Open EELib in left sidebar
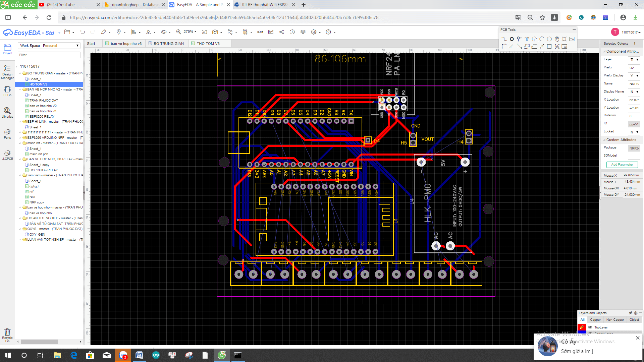 tap(7, 91)
